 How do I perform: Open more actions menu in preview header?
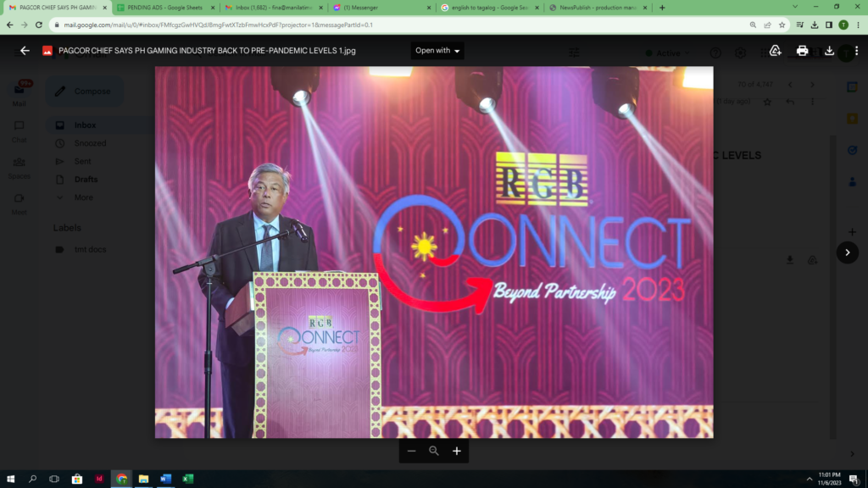tap(856, 50)
